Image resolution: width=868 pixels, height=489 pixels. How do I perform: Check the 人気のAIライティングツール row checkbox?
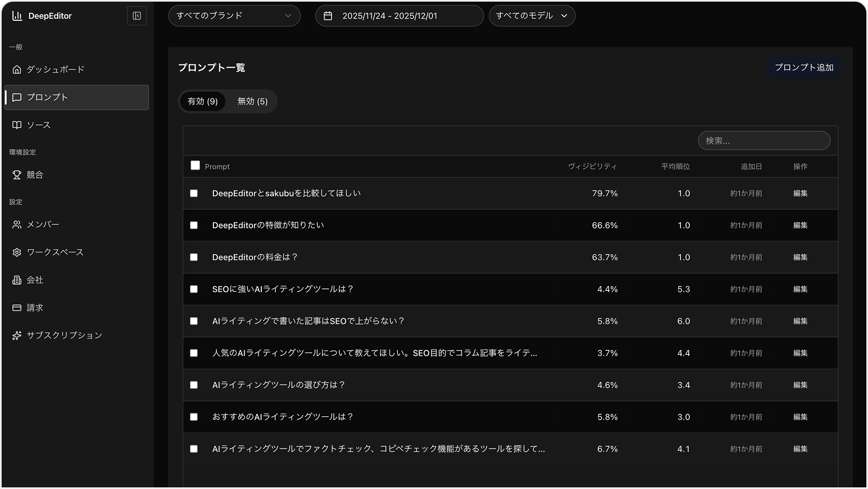point(194,353)
